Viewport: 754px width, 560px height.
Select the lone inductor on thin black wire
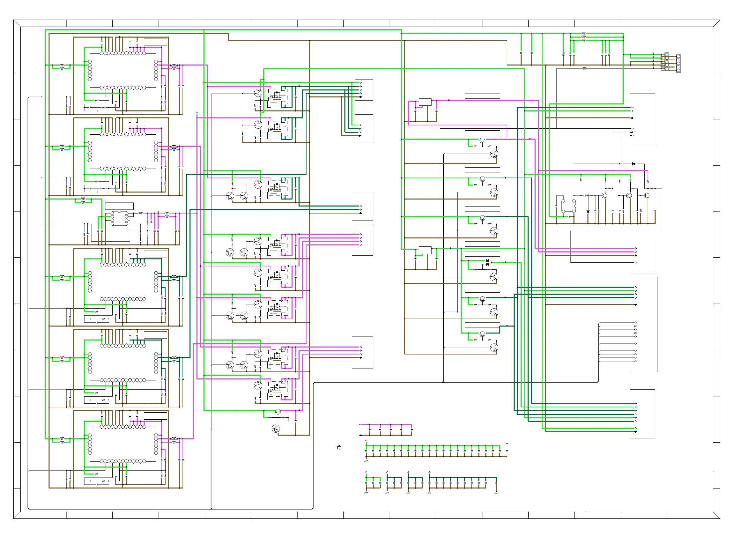click(584, 69)
